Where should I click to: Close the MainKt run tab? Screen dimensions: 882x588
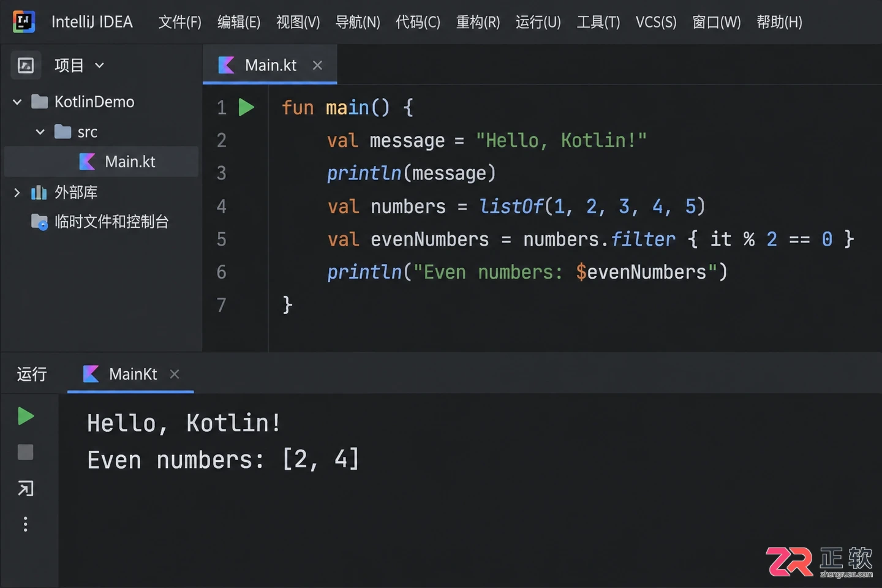tap(175, 374)
